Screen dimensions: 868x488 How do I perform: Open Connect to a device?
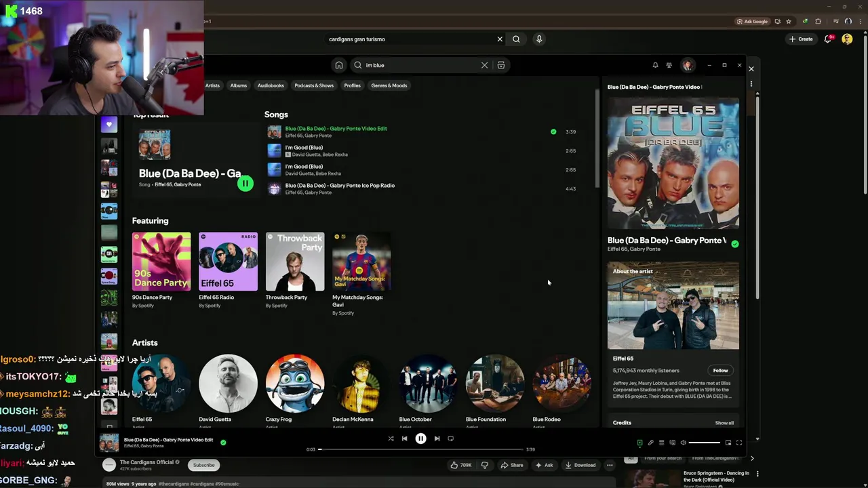[x=672, y=443]
